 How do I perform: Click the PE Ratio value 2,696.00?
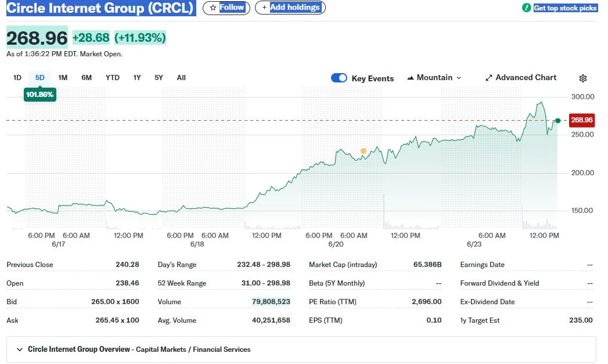click(x=427, y=301)
